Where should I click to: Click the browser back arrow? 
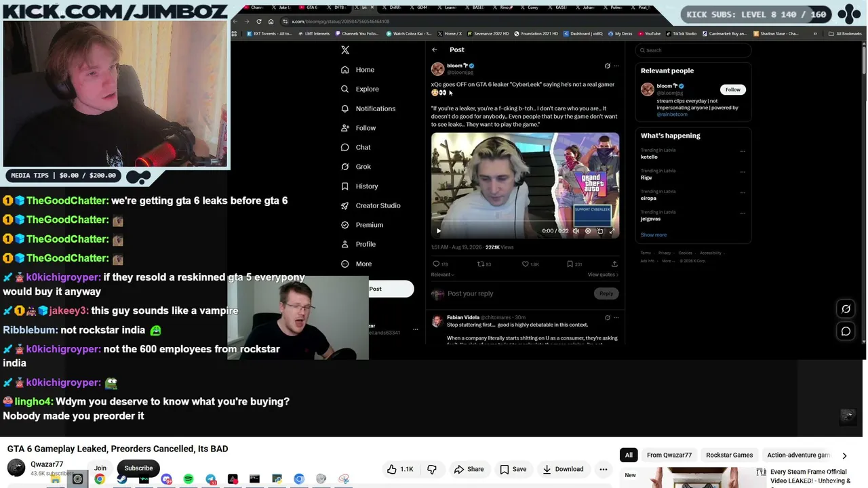click(235, 22)
